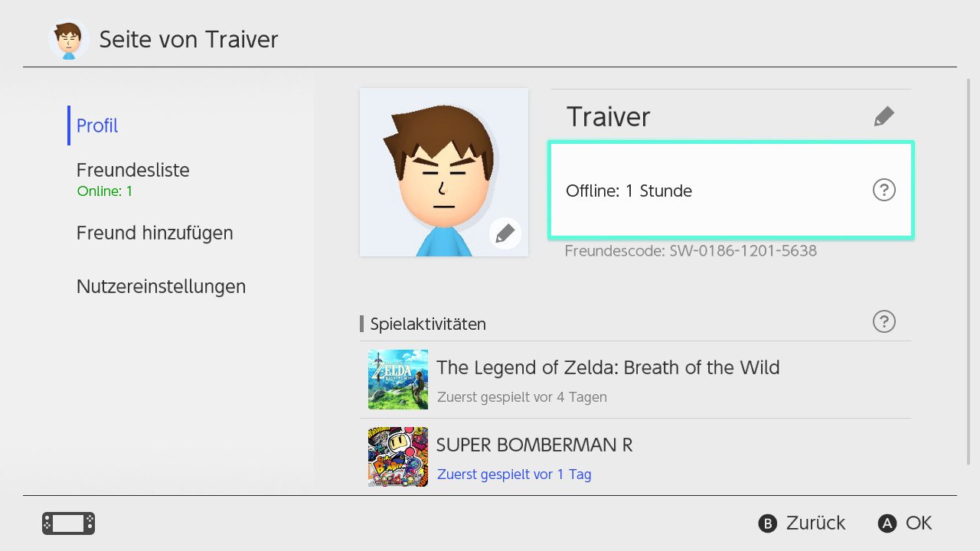The height and width of the screenshot is (551, 980).
Task: Open help for the offline status
Action: click(x=884, y=190)
